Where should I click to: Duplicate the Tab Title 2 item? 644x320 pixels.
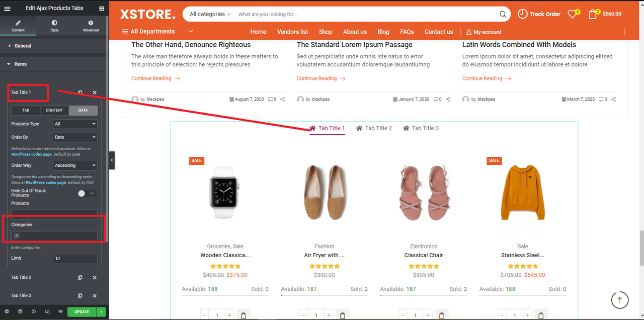pyautogui.click(x=80, y=277)
